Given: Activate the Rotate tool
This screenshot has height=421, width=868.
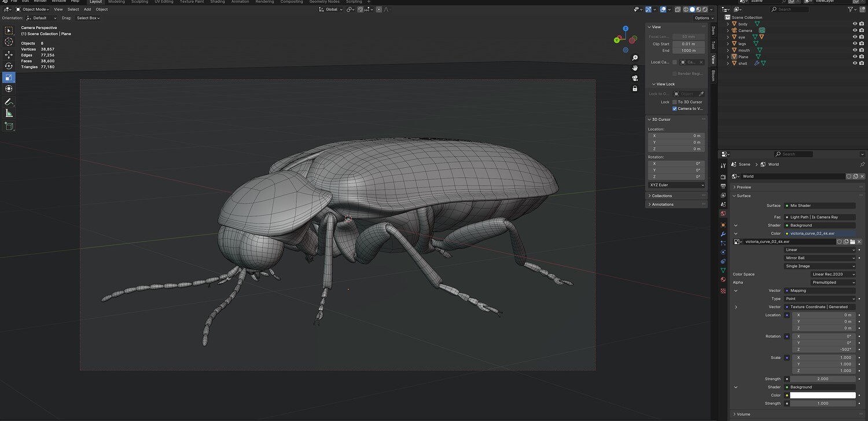Looking at the screenshot, I should (x=9, y=66).
